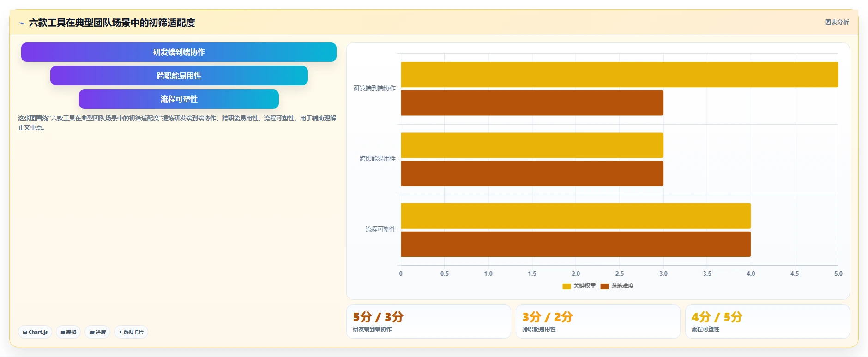This screenshot has height=357, width=868.
Task: Click the 4.0 x-axis tick label
Action: coord(751,274)
